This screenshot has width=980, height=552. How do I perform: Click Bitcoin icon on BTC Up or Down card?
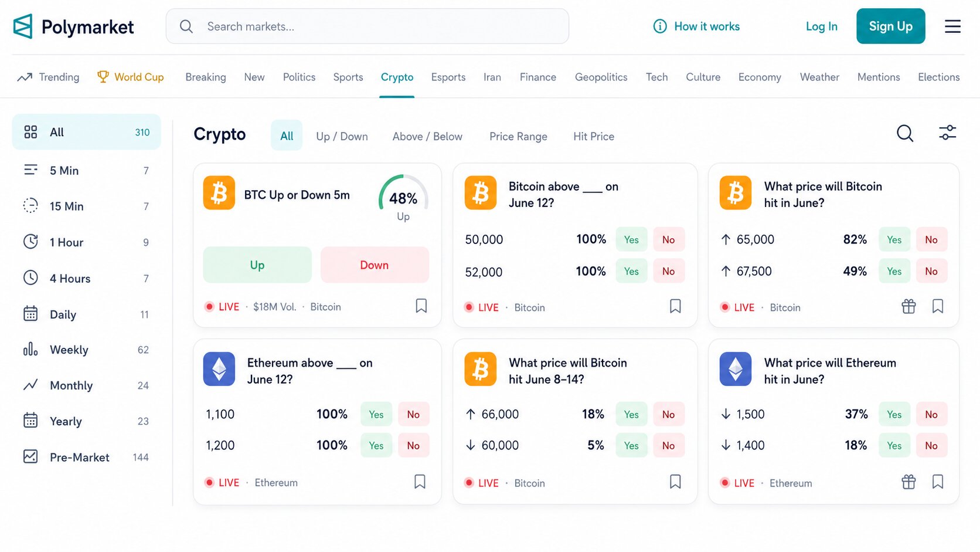coord(219,192)
